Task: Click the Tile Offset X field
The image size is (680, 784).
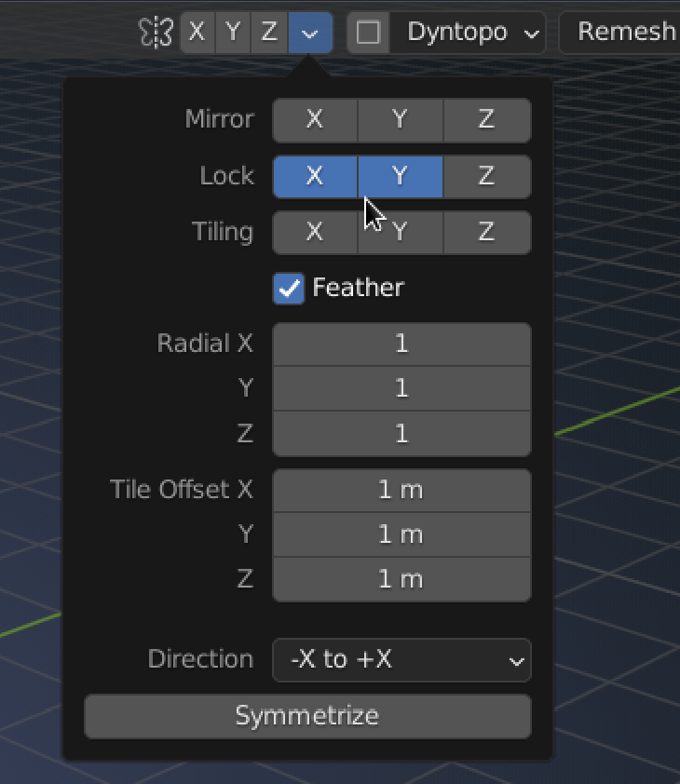Action: 401,490
